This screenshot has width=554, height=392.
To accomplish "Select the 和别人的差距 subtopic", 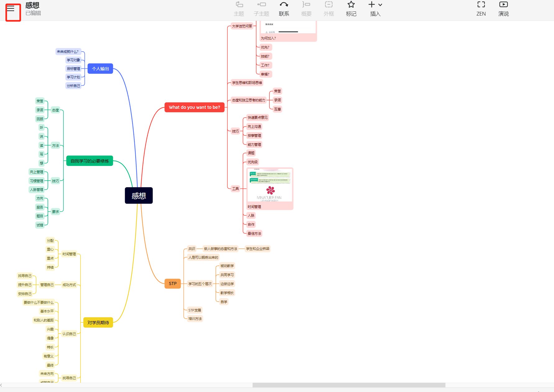I will (x=44, y=320).
